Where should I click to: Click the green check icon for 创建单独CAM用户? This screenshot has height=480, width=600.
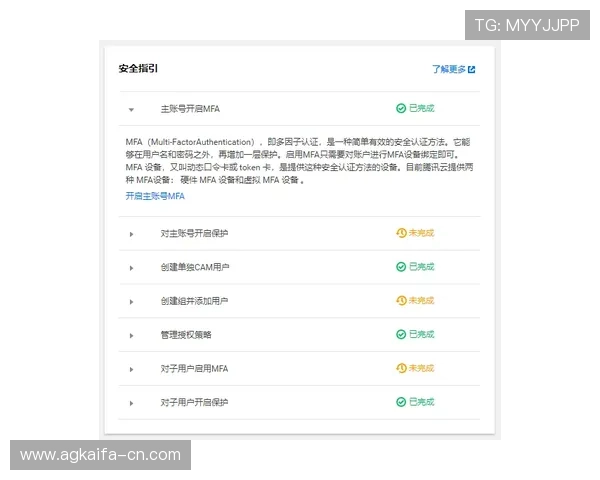pyautogui.click(x=401, y=267)
